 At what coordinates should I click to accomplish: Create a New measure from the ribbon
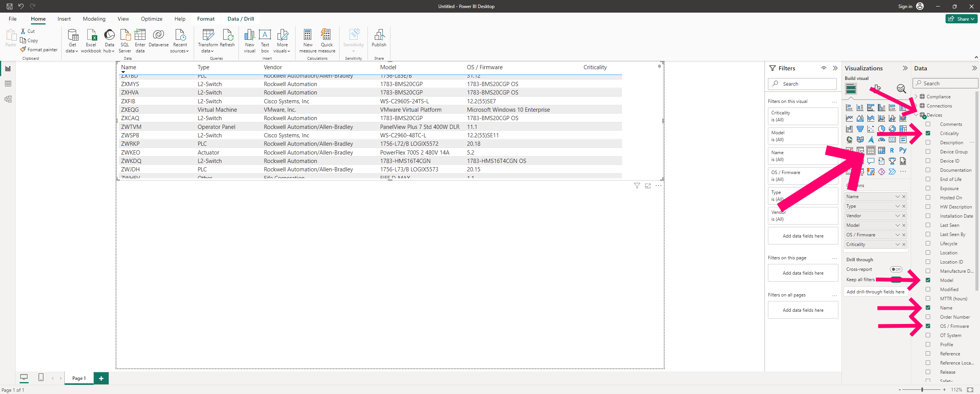coord(307,40)
